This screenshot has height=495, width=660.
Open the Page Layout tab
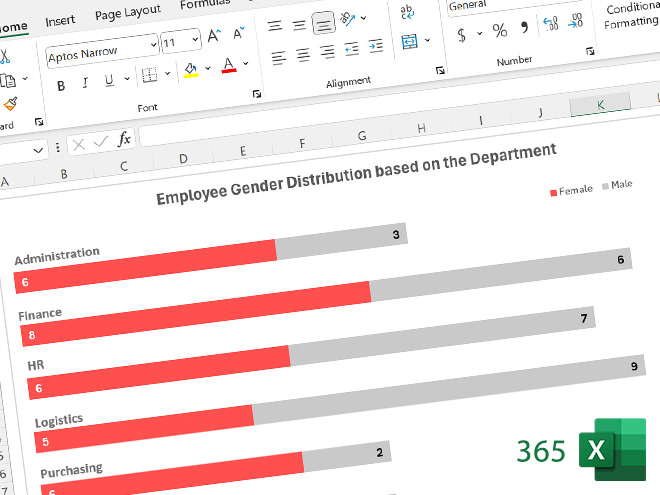pos(128,14)
